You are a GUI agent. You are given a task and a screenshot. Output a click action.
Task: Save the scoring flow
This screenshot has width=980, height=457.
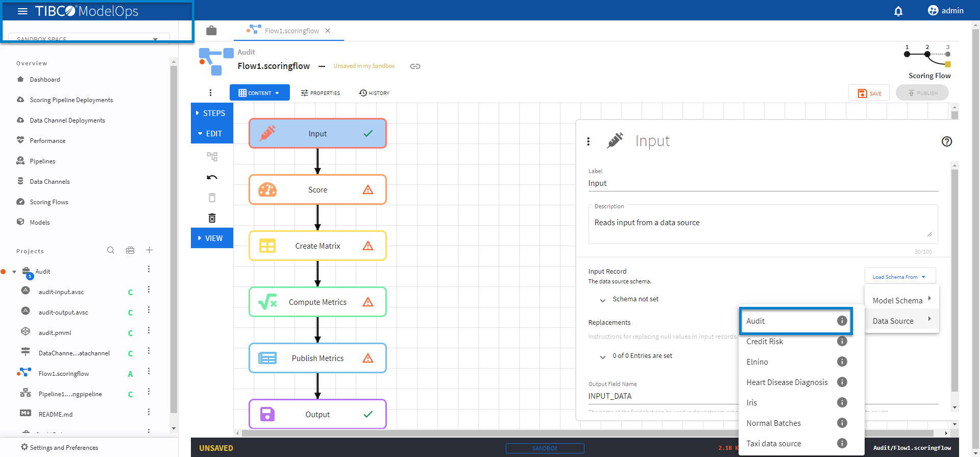click(869, 93)
